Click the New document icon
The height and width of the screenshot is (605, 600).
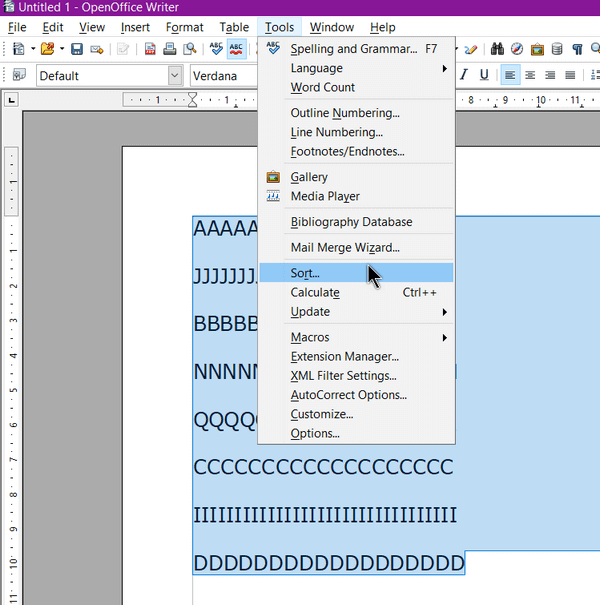coord(19,49)
